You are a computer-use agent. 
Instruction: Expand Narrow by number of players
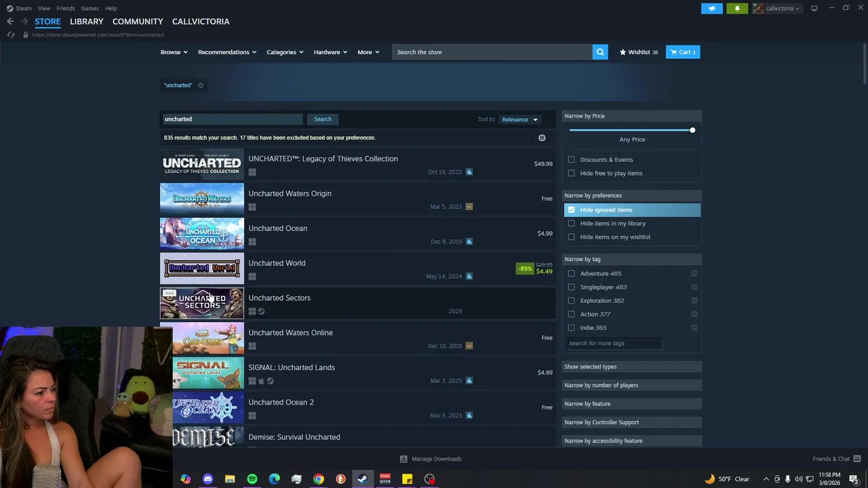632,385
